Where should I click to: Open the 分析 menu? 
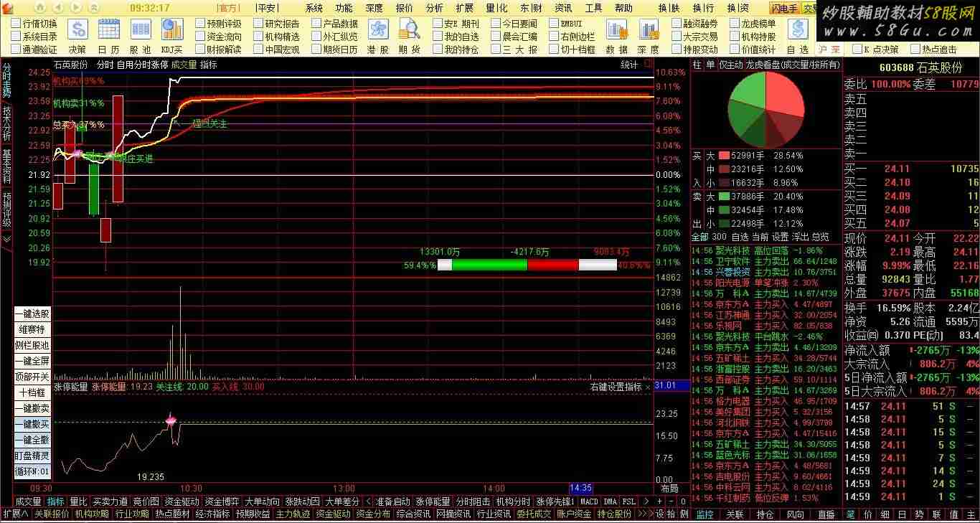pos(434,8)
